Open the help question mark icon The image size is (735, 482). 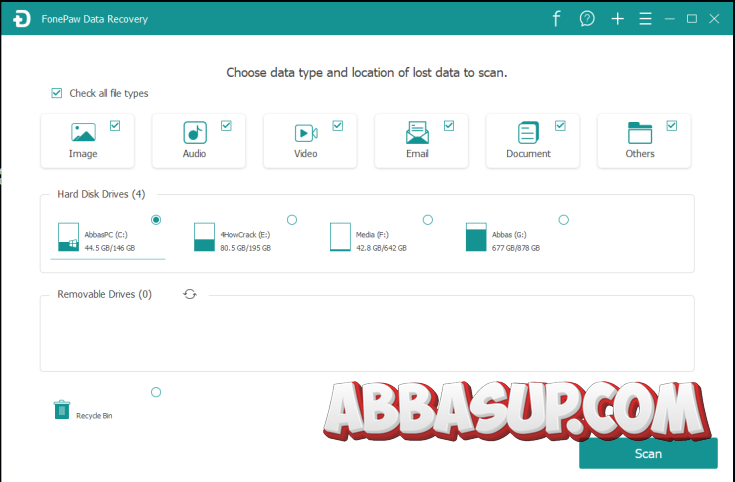click(x=587, y=19)
